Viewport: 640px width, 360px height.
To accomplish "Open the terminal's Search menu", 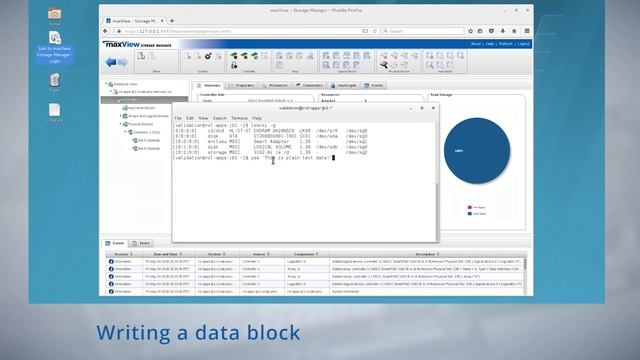I will click(x=220, y=118).
